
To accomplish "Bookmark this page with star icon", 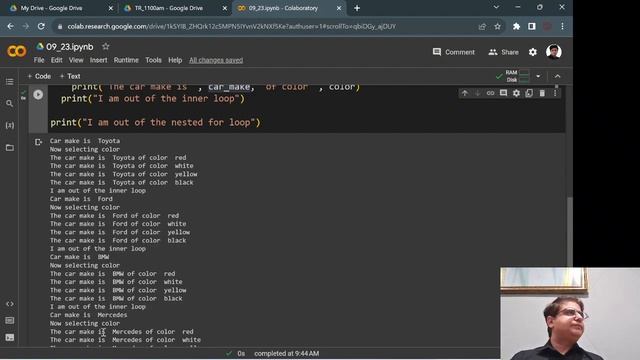I will [497, 27].
